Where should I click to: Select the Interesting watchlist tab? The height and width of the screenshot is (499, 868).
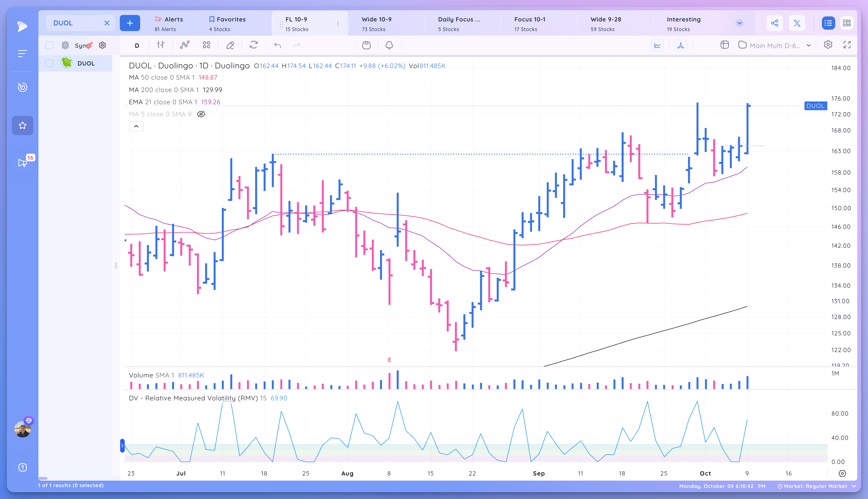(x=684, y=24)
